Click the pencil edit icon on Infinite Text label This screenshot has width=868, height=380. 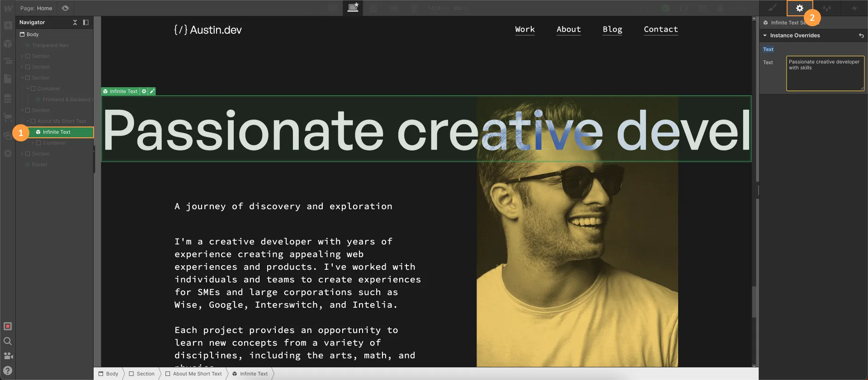coord(152,91)
